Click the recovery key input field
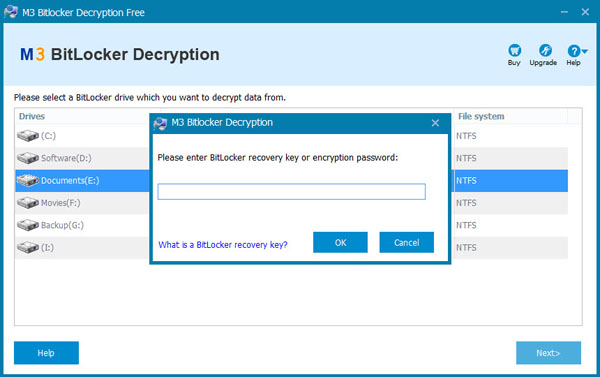Image resolution: width=600 pixels, height=377 pixels. [291, 191]
